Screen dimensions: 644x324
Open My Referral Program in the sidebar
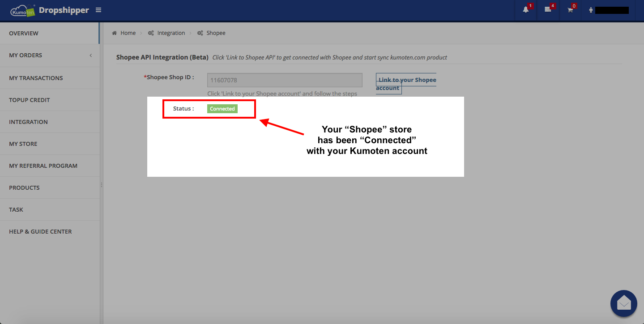(x=49, y=166)
